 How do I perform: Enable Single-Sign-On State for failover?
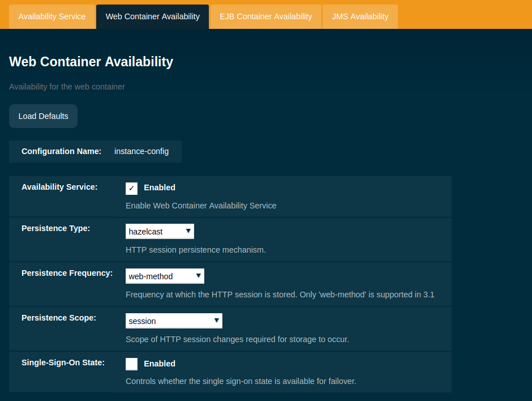pos(131,364)
